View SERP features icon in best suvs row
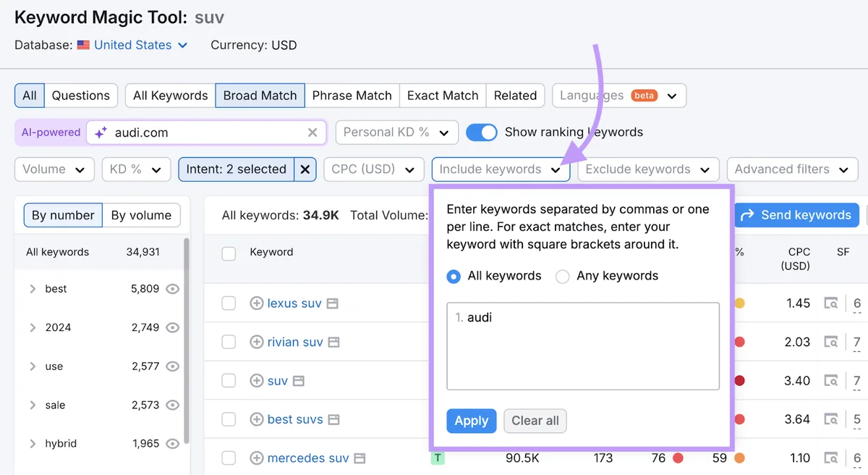Image resolution: width=868 pixels, height=475 pixels. (x=832, y=419)
